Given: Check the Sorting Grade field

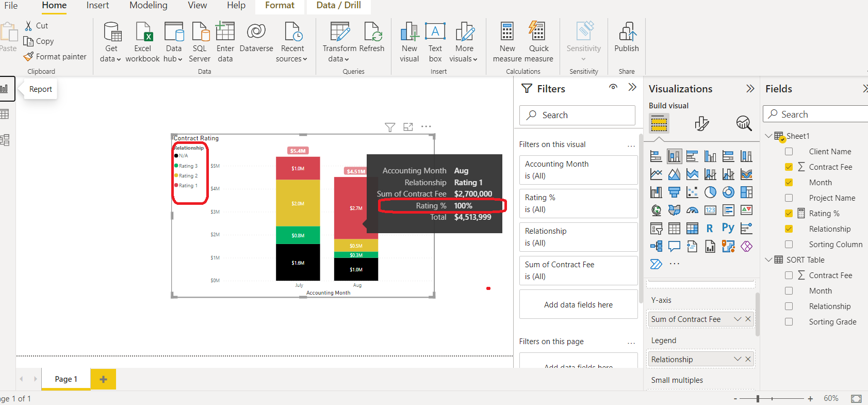Looking at the screenshot, I should coord(789,322).
